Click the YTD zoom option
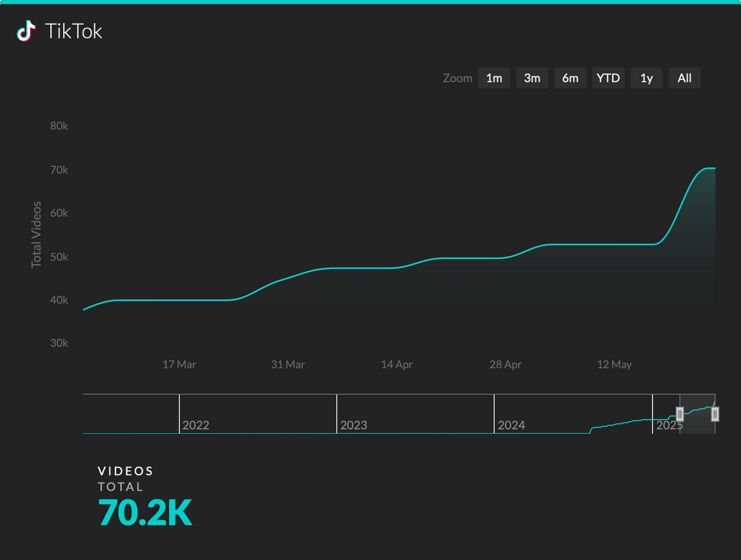 [608, 78]
